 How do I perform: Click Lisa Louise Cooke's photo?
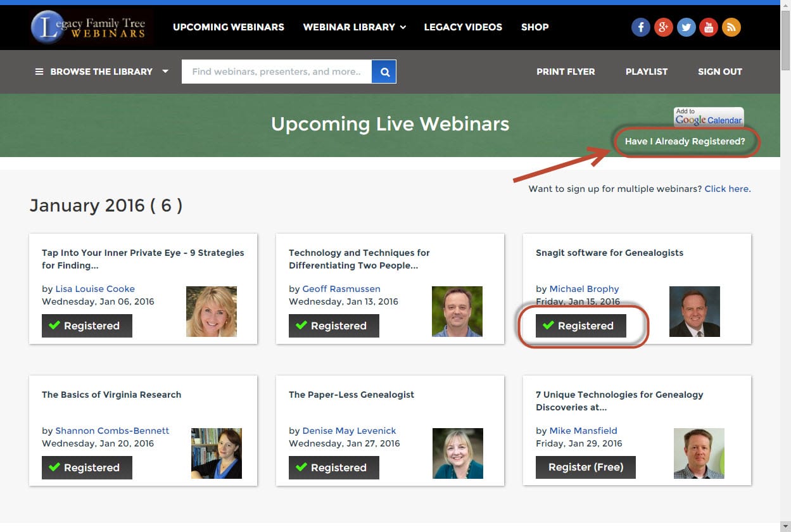click(x=212, y=312)
